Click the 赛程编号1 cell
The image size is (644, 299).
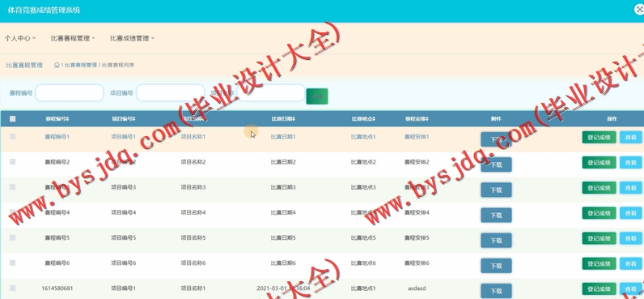[57, 137]
